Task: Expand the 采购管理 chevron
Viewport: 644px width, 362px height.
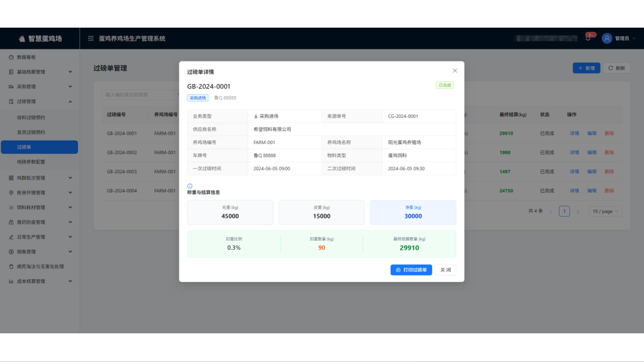Action: point(70,87)
